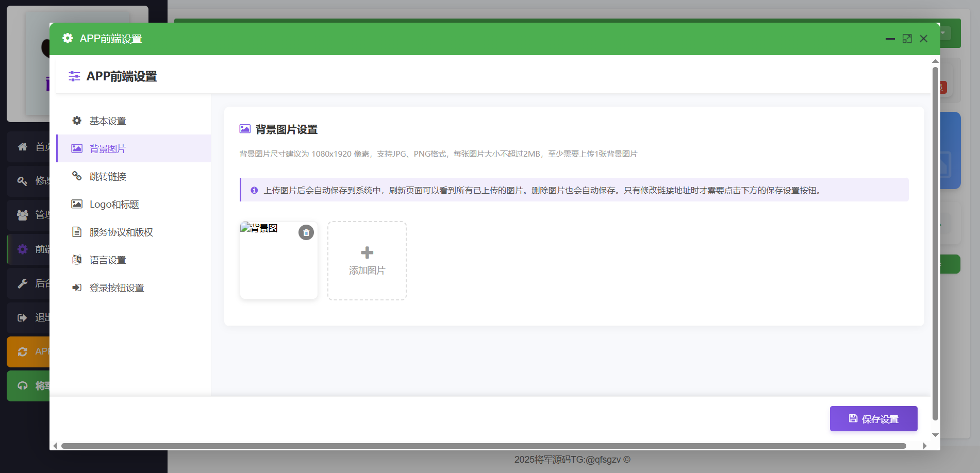980x473 pixels.
Task: Go to the 语言设置 section
Action: pos(108,260)
